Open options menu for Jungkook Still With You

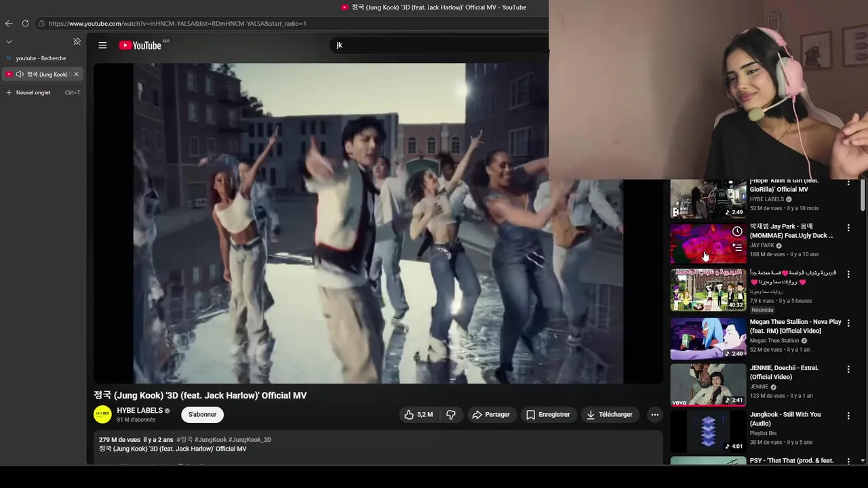(x=848, y=415)
